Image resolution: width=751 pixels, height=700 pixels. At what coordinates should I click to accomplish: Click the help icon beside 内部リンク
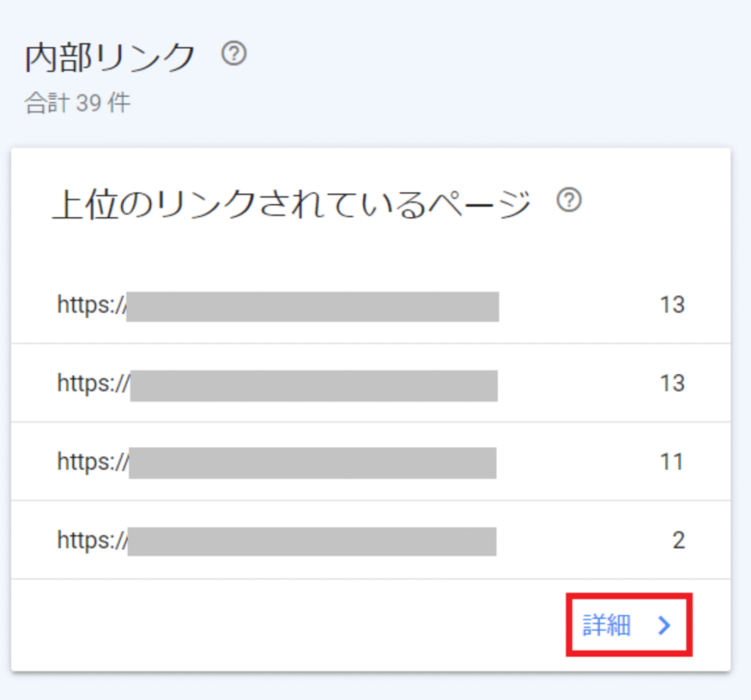[234, 55]
